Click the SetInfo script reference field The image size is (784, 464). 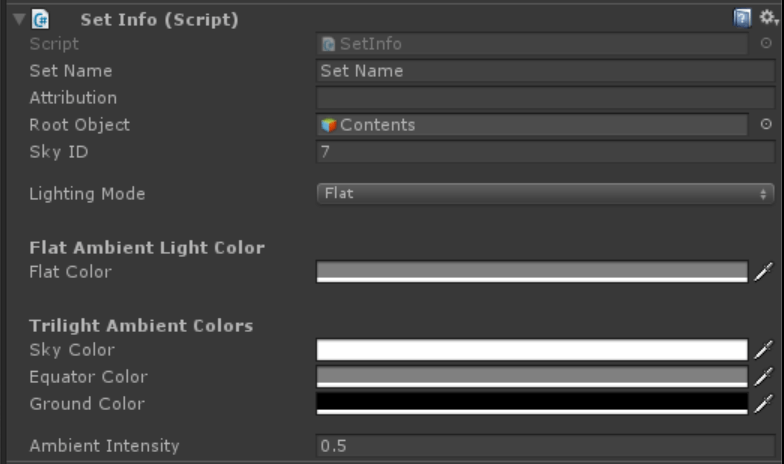[x=532, y=44]
